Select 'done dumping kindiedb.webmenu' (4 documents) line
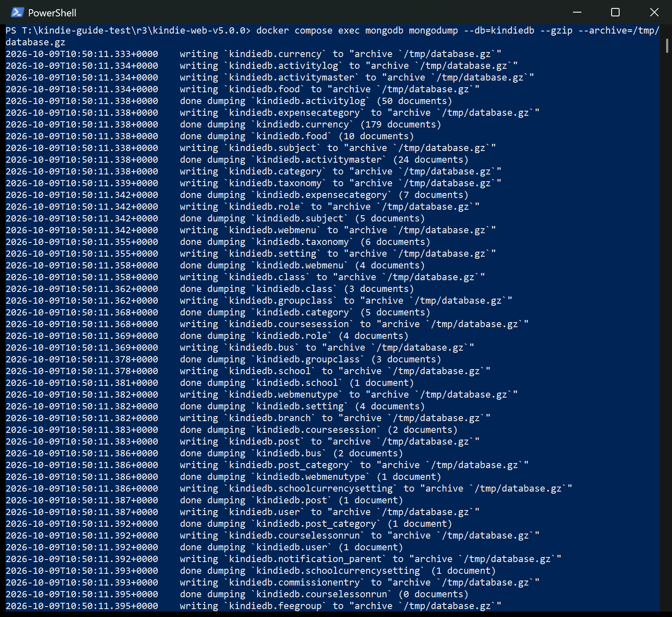The height and width of the screenshot is (617, 672). [215, 266]
